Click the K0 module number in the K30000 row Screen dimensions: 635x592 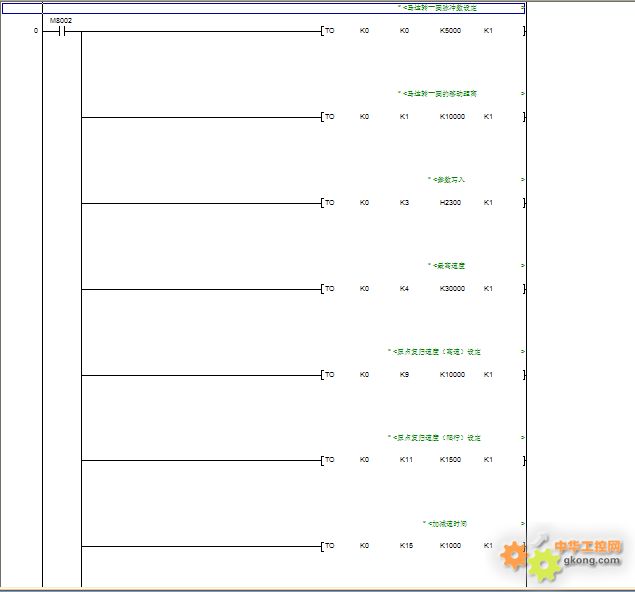364,289
